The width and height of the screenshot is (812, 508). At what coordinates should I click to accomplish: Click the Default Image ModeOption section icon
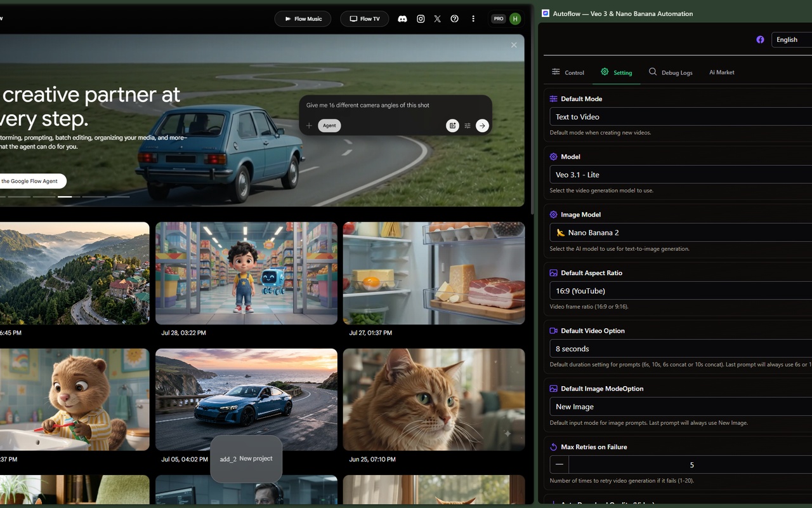click(553, 389)
